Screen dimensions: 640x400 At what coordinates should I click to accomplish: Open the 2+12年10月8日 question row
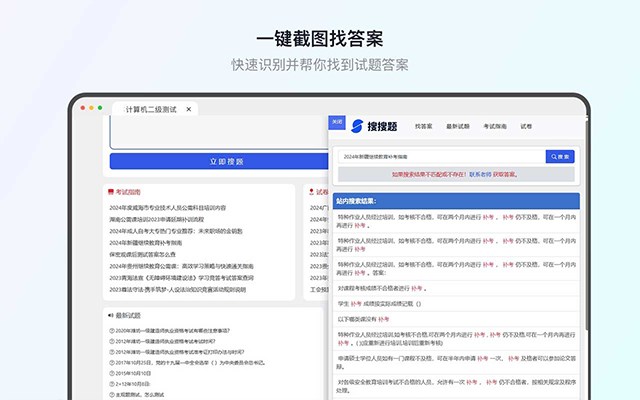coord(133,384)
